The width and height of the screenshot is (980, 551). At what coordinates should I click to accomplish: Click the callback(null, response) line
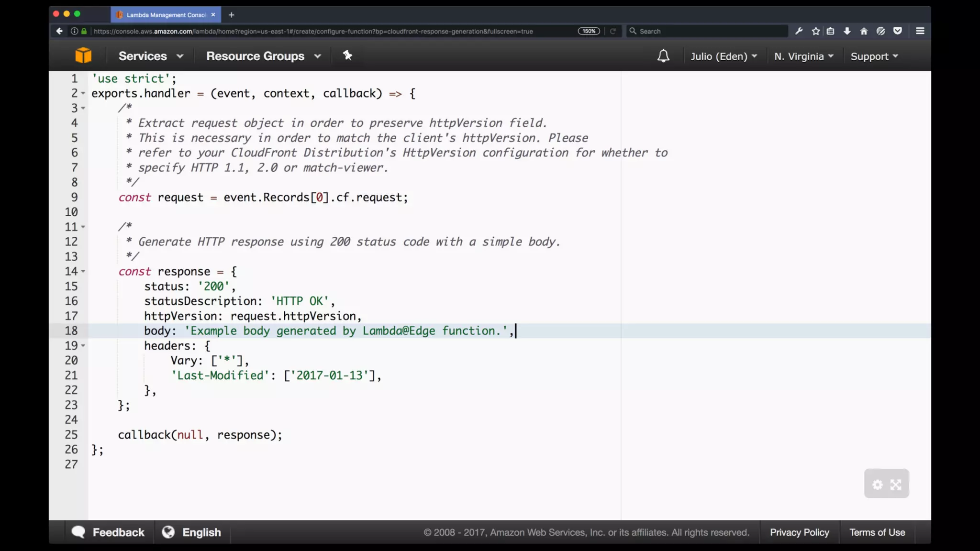200,435
